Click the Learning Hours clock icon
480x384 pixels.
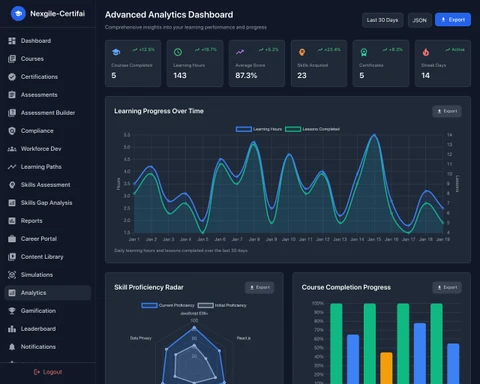coord(178,52)
